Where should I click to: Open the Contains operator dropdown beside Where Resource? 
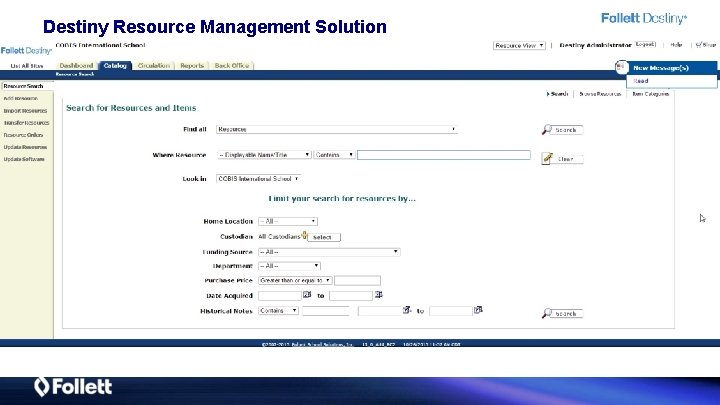334,155
